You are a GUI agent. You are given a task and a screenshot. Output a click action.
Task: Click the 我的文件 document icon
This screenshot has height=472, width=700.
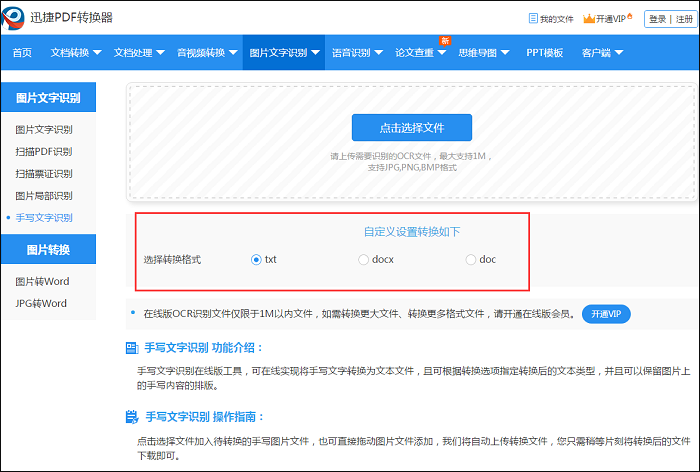click(533, 18)
